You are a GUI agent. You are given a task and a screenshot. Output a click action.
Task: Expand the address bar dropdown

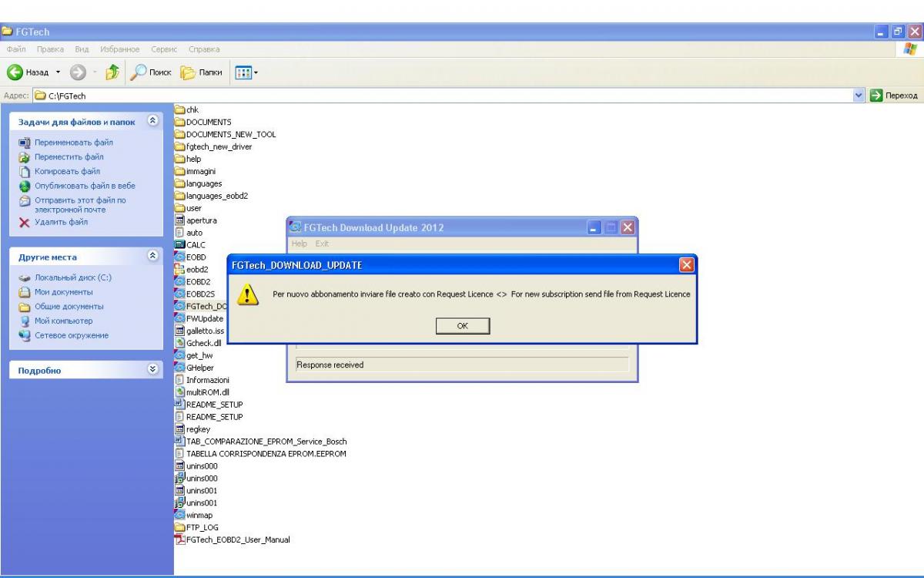[859, 96]
